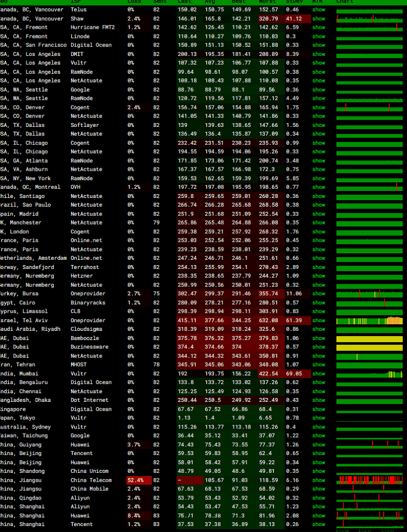407x532 pixels.
Task: Select the Cyprus, Limassol location text
Action: 24,311
